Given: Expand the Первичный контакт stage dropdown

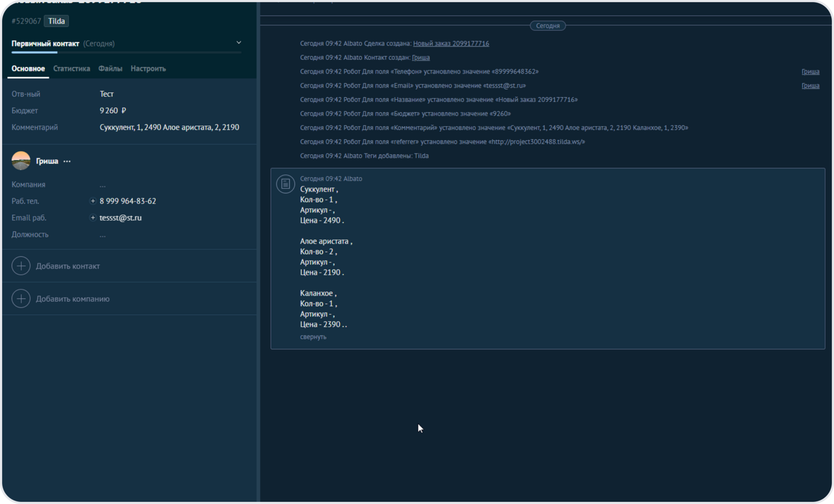Looking at the screenshot, I should (239, 43).
